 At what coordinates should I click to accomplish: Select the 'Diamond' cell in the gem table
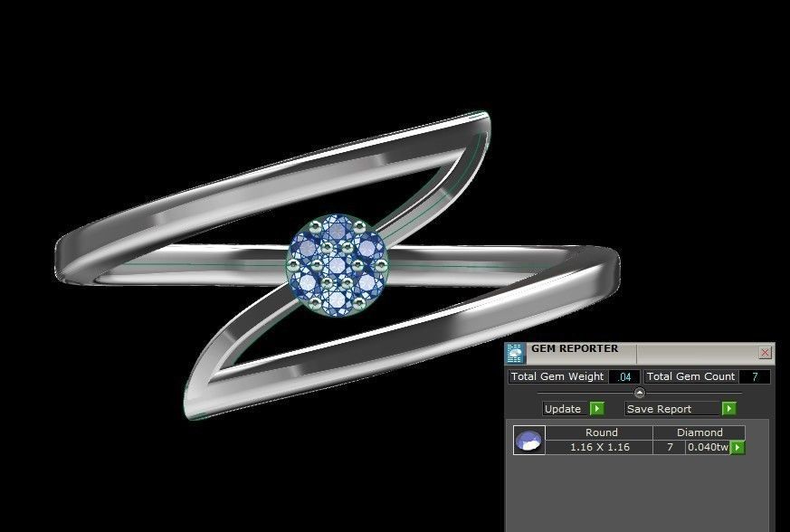[700, 432]
